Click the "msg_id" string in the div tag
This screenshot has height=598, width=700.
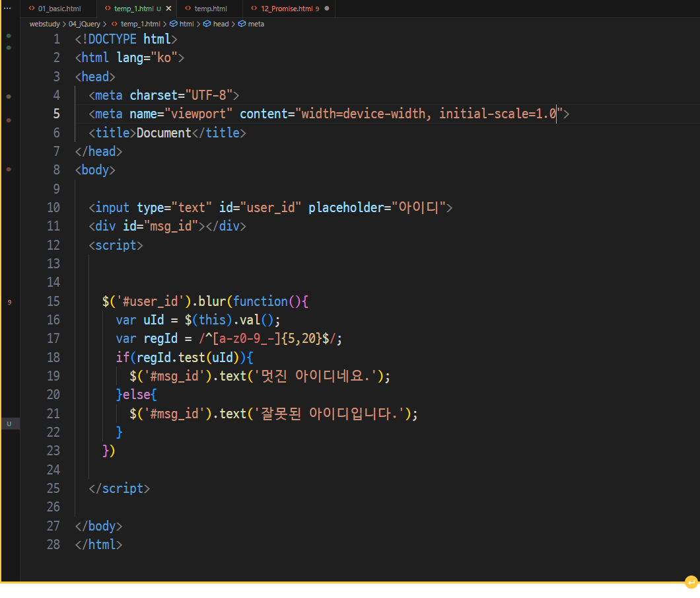tap(170, 226)
